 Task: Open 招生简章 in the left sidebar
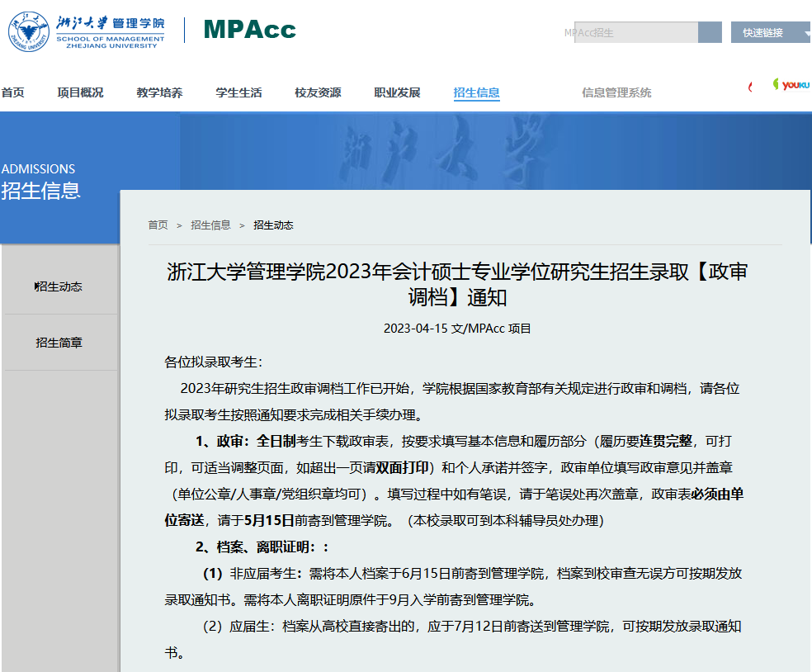coord(59,343)
